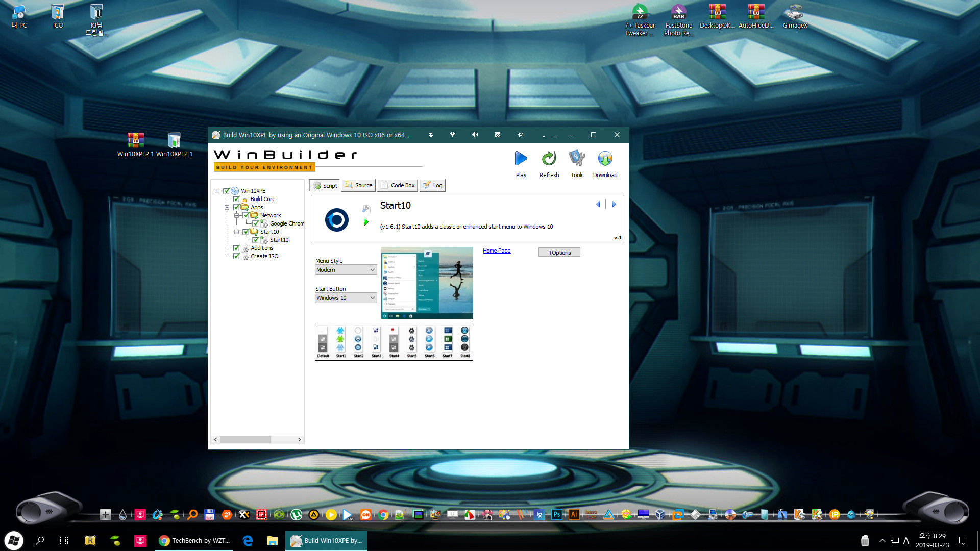
Task: Open the notification center icon
Action: click(x=963, y=541)
